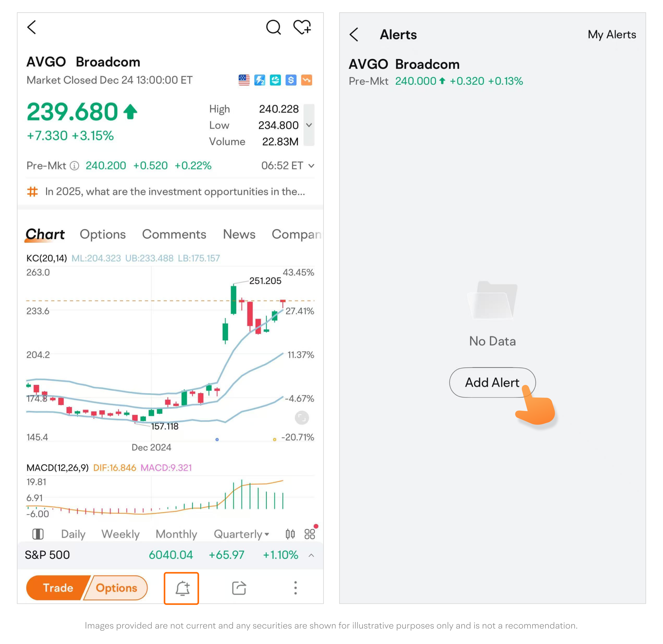
Task: Select the Weekly chart interval
Action: pos(120,534)
